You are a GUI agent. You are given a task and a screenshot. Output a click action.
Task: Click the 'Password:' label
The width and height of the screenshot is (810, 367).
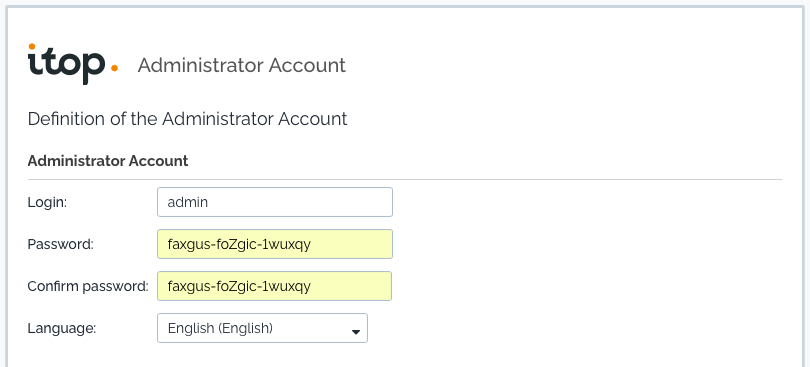[x=60, y=244]
